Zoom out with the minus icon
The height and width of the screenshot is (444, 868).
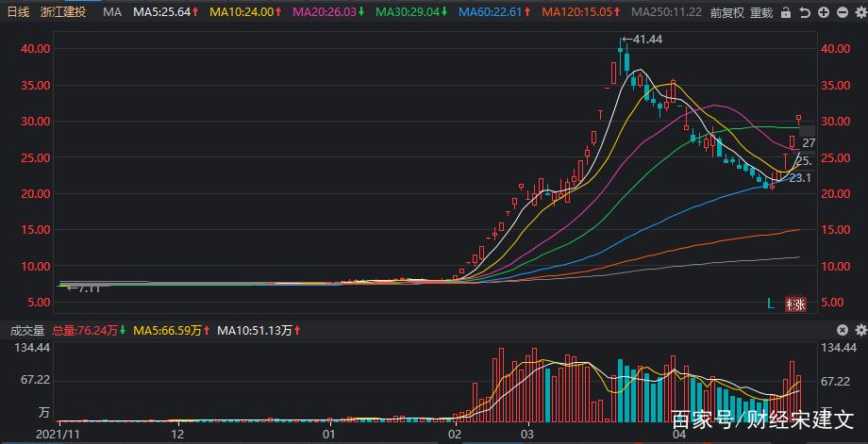point(842,12)
